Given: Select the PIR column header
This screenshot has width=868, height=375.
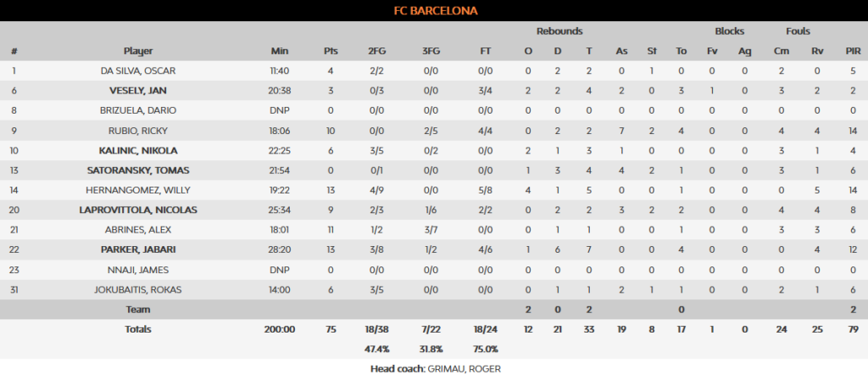Looking at the screenshot, I should [x=854, y=50].
